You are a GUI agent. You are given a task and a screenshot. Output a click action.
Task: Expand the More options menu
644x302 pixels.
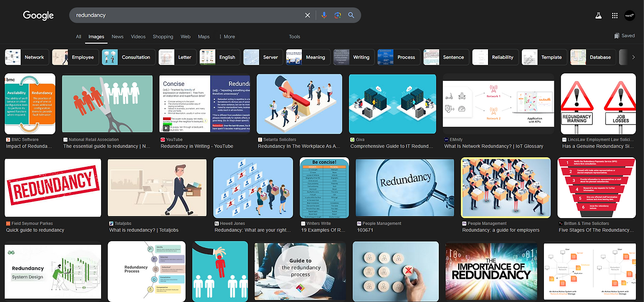pyautogui.click(x=227, y=37)
